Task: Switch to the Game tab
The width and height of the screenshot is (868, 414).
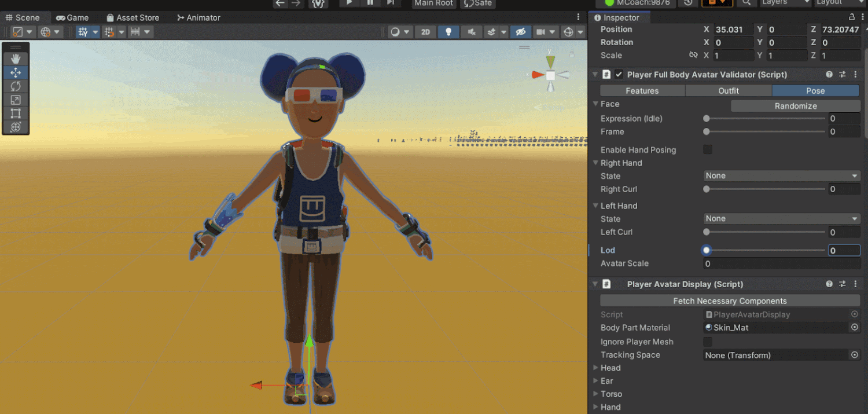Action: tap(72, 17)
